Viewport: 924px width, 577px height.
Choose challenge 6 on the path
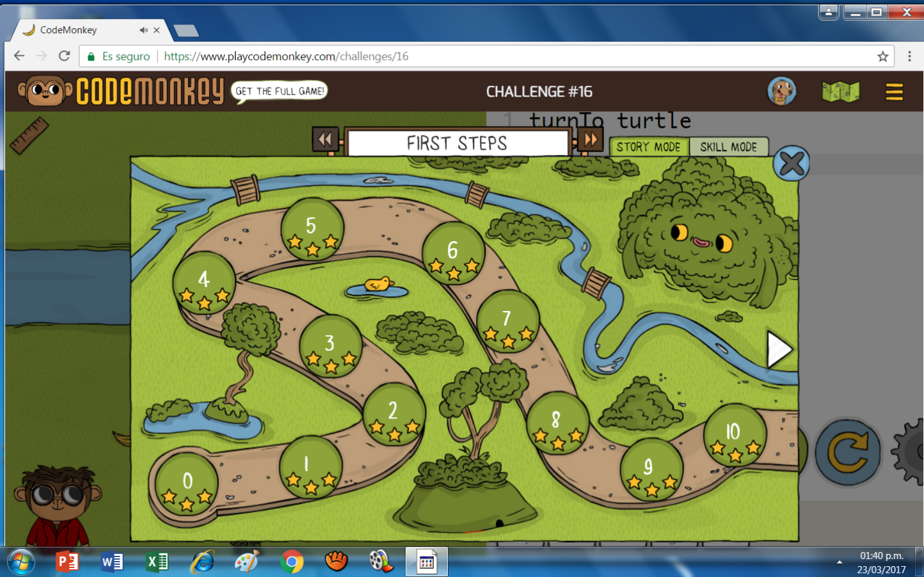point(454,253)
